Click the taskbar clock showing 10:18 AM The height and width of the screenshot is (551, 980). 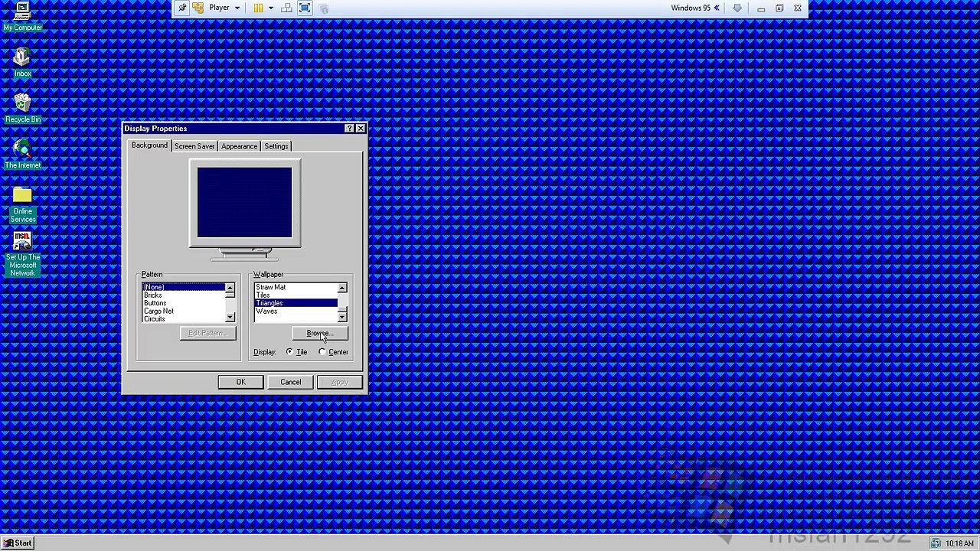pos(959,543)
